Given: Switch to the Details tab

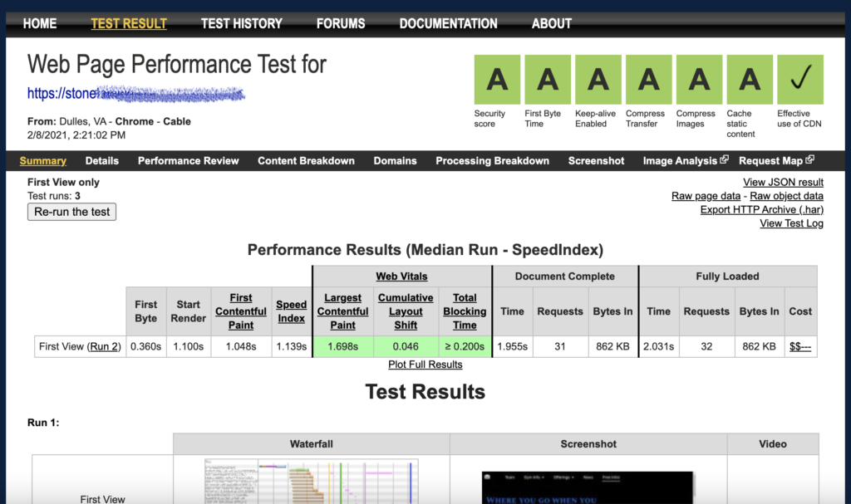Looking at the screenshot, I should coord(101,160).
